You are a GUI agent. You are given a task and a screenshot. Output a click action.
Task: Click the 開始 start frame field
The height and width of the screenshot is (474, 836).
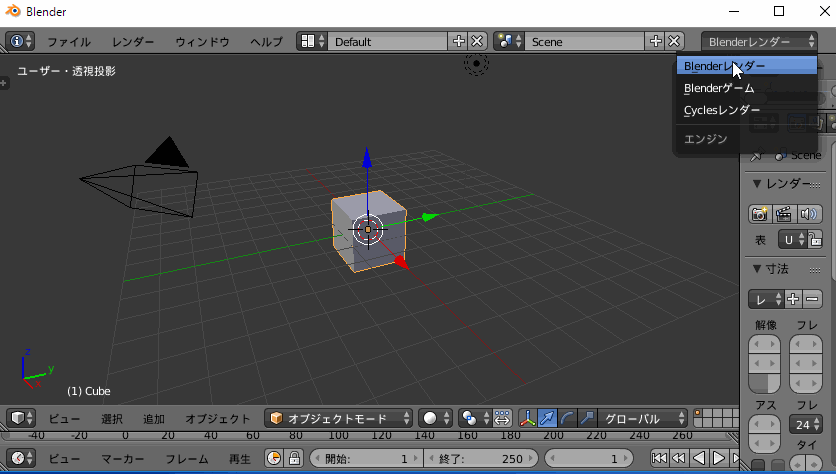tap(366, 458)
